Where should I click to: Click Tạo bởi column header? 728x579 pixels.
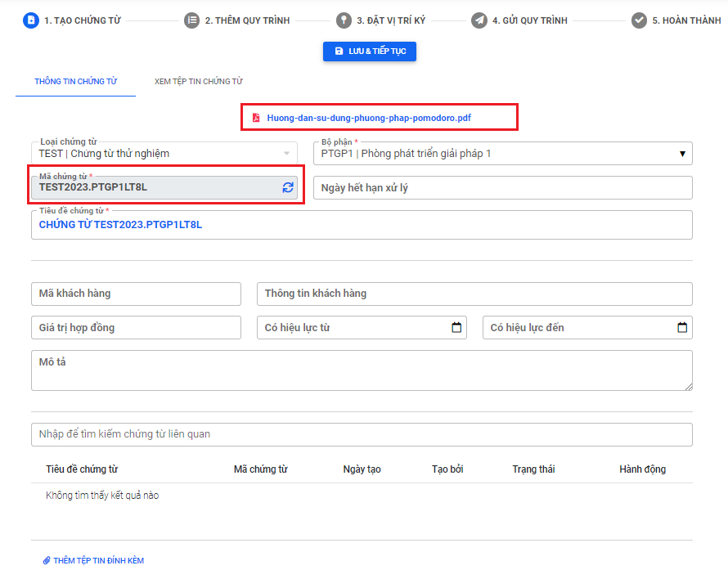click(x=447, y=469)
